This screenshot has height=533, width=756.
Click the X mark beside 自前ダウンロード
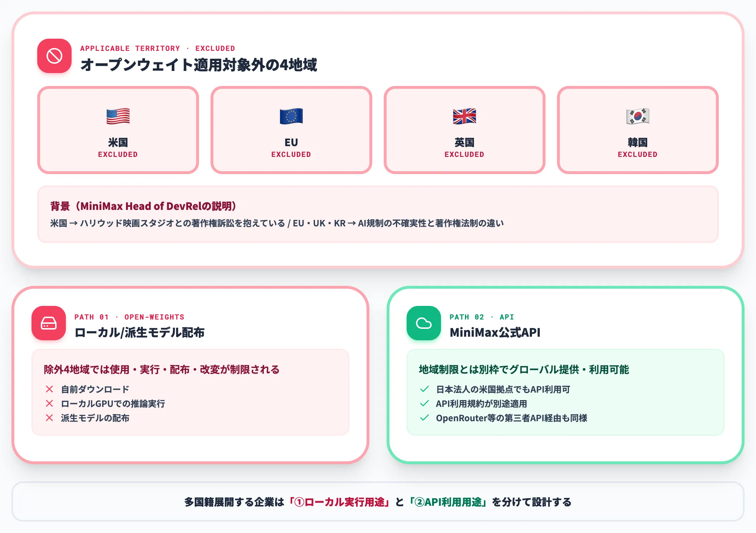click(x=49, y=389)
